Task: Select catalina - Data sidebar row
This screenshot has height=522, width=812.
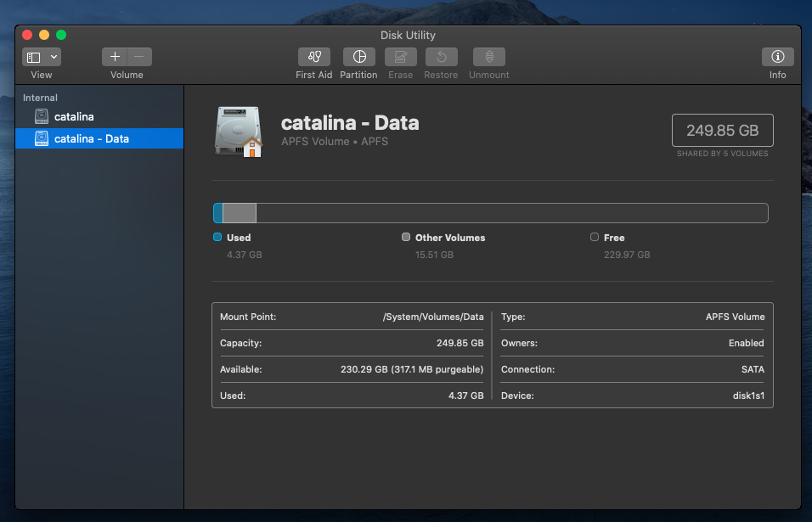Action: (x=99, y=138)
